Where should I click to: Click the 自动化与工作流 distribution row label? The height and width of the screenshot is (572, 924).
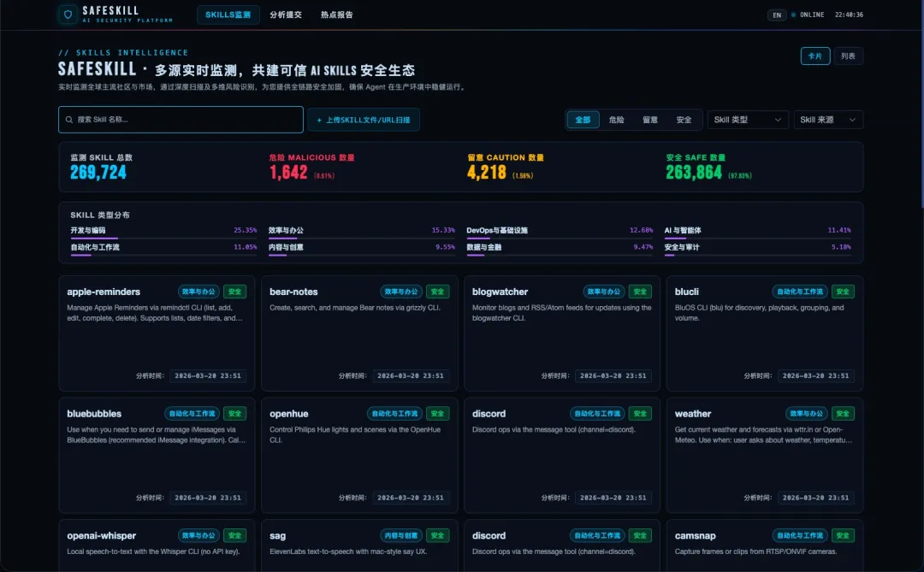click(95, 247)
